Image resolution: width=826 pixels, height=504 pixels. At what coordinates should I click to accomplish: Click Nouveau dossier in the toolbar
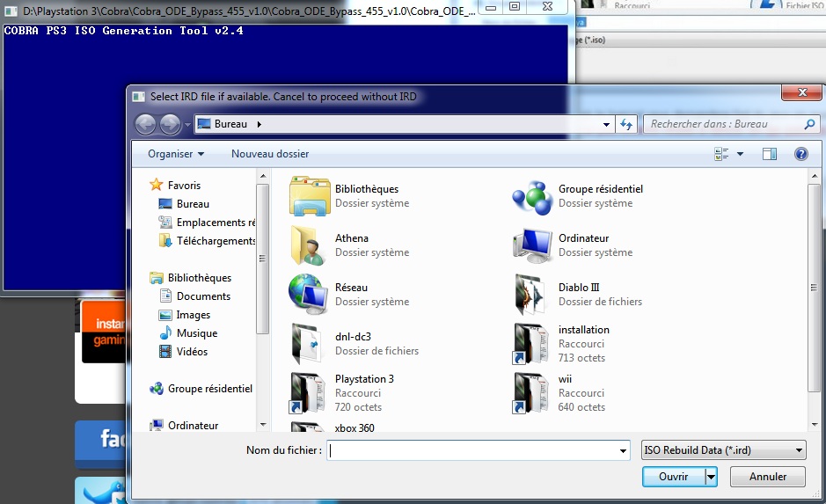(x=269, y=154)
